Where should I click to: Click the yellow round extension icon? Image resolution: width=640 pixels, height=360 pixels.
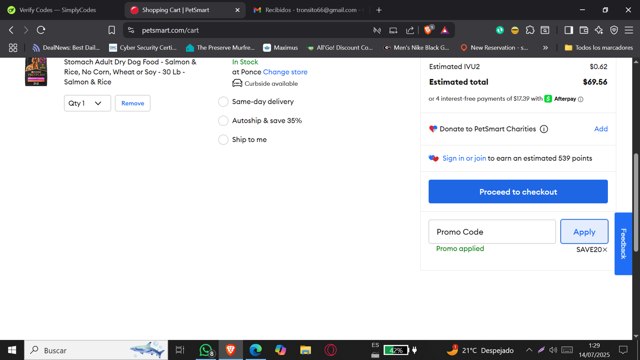(x=515, y=30)
